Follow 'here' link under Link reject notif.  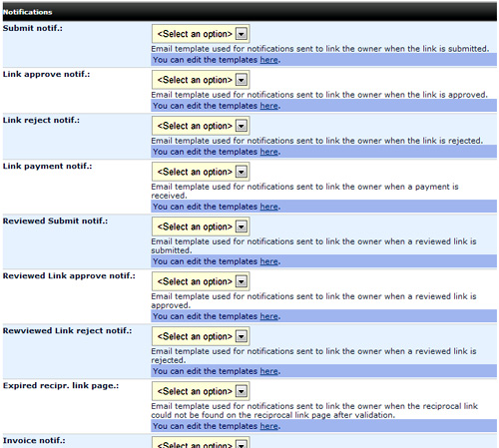pos(268,152)
